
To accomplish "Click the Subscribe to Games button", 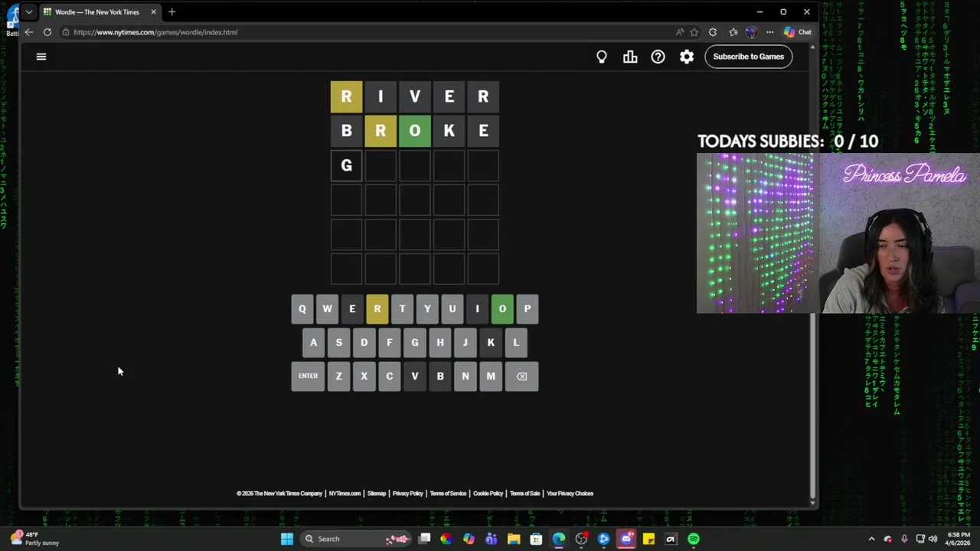I will click(748, 57).
